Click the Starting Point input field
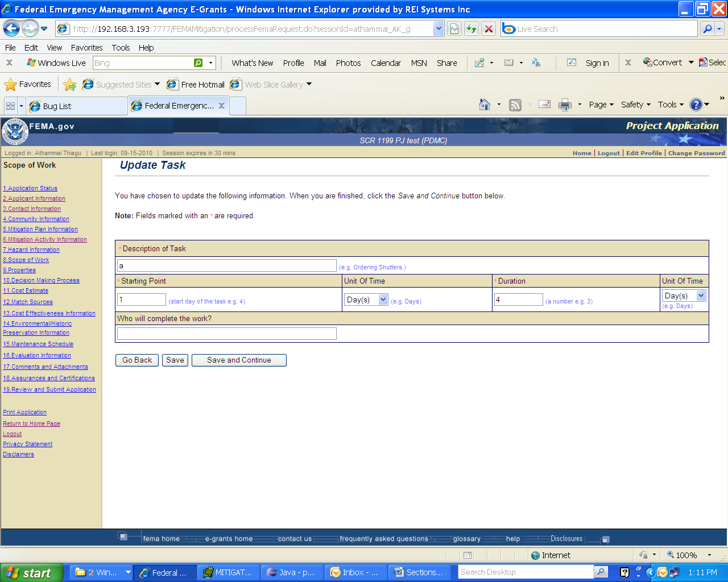The width and height of the screenshot is (728, 582). point(142,300)
